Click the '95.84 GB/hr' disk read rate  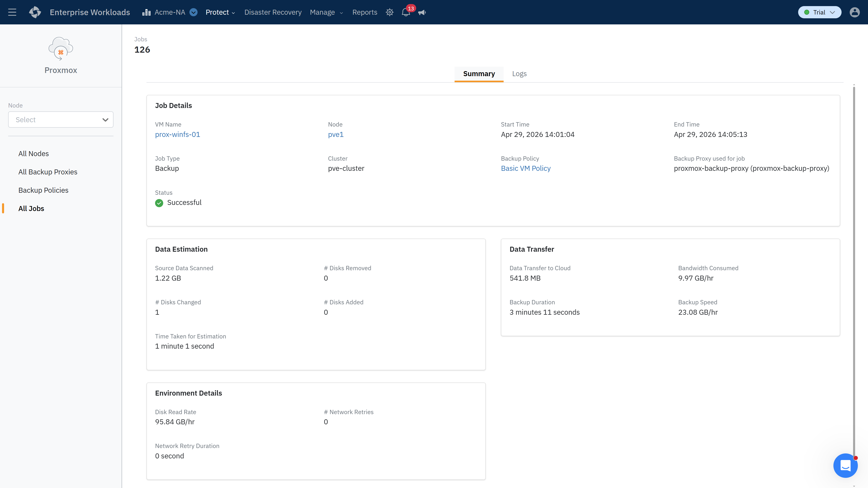pos(175,422)
